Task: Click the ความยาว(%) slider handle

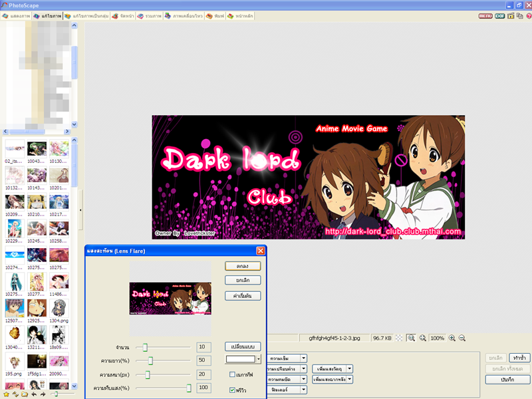Action: (x=150, y=360)
